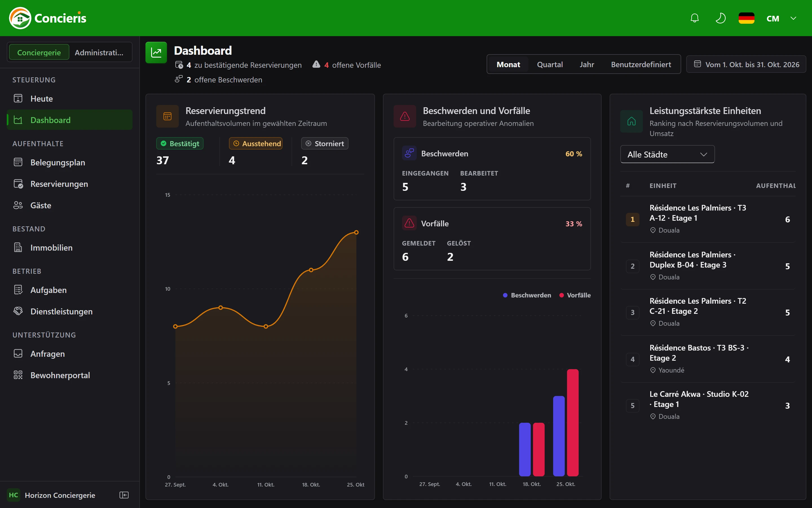Open Résidence Les Palmiers T3 A-12 row
The width and height of the screenshot is (812, 508).
pyautogui.click(x=708, y=219)
